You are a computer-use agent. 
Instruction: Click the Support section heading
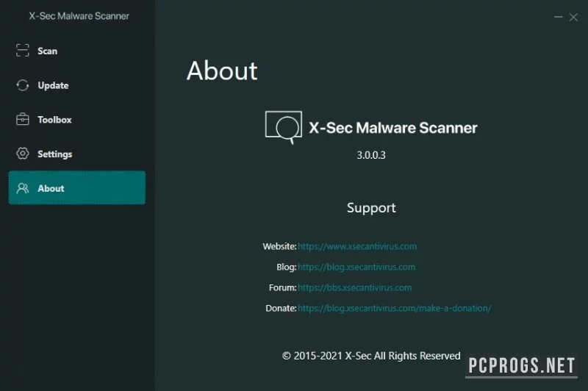click(371, 208)
